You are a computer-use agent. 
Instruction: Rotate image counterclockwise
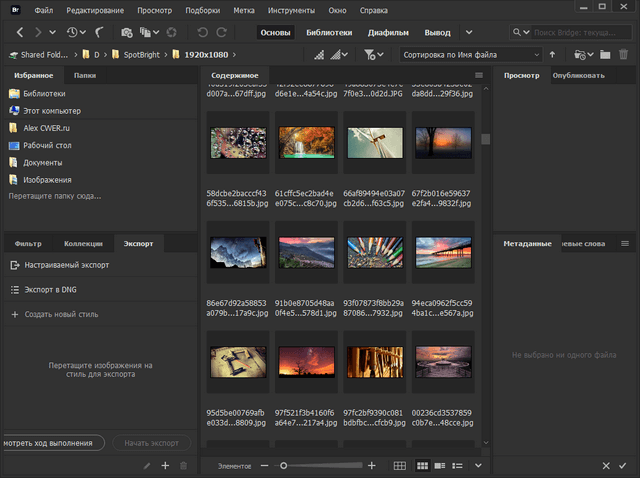[x=204, y=33]
